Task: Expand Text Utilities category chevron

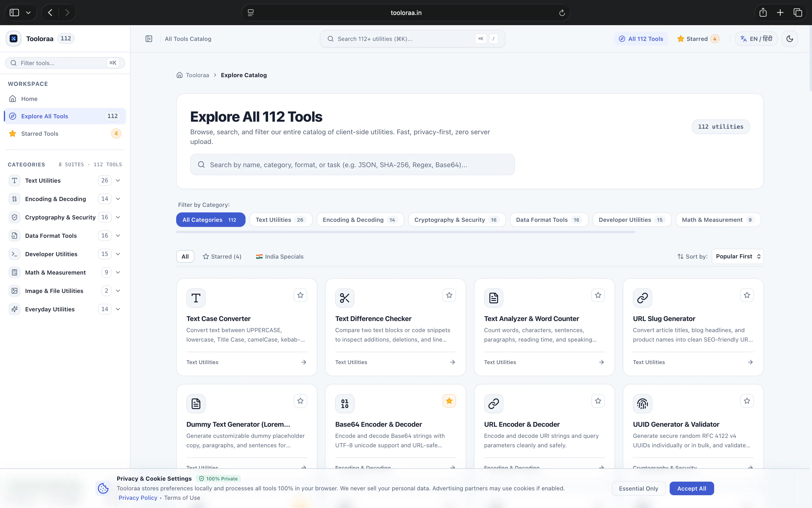Action: pos(118,180)
